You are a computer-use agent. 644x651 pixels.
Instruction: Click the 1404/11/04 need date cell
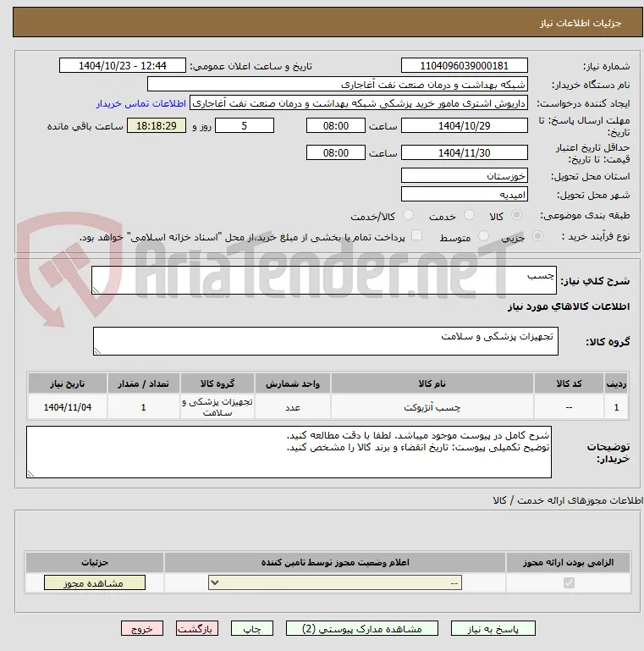[x=67, y=407]
